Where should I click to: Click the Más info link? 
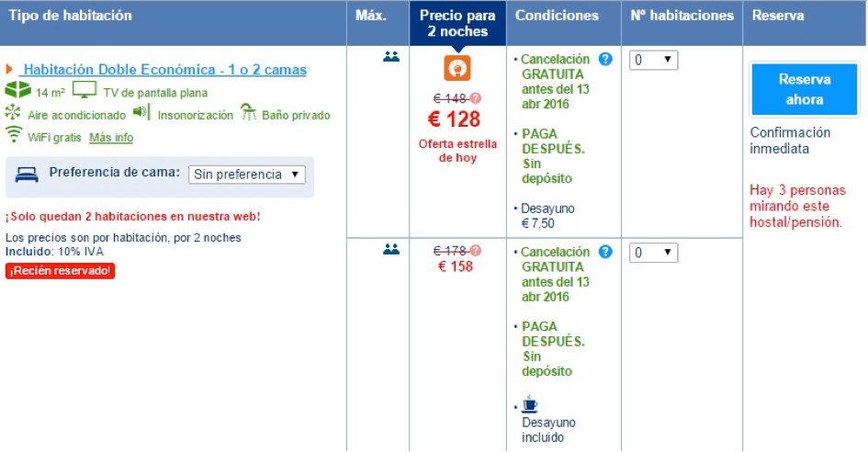pos(111,138)
